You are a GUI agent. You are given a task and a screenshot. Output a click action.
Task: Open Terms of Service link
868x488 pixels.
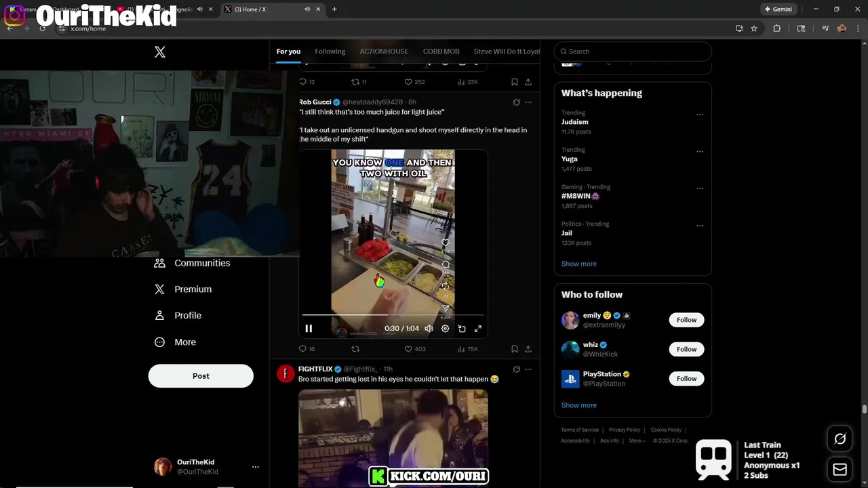580,430
